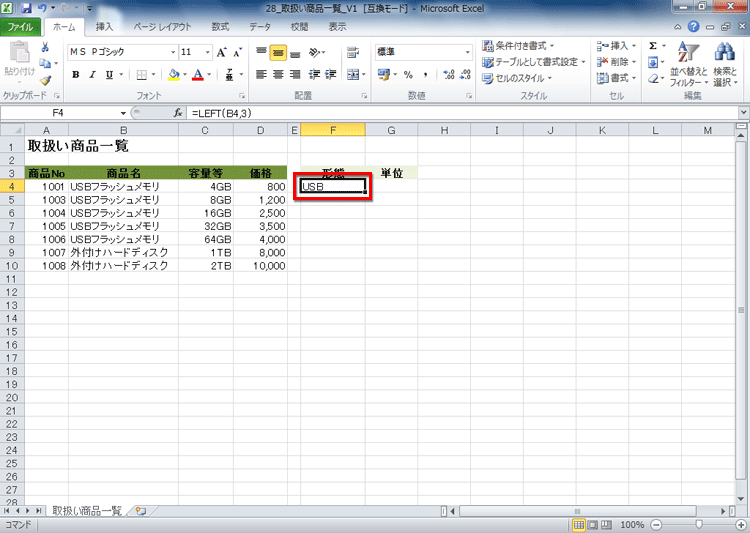
Task: Open 並べ替えとフィルター menu
Action: pyautogui.click(x=689, y=65)
